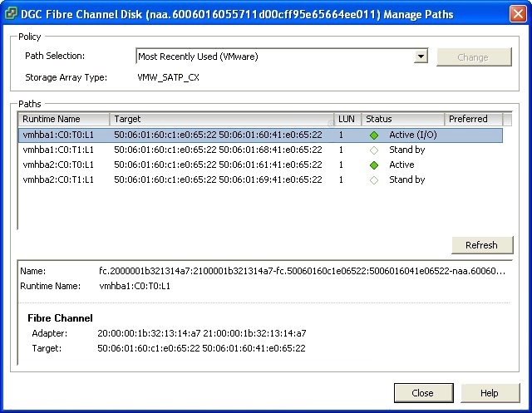Sort by Preferred column header
This screenshot has width=532, height=413.
pyautogui.click(x=473, y=119)
